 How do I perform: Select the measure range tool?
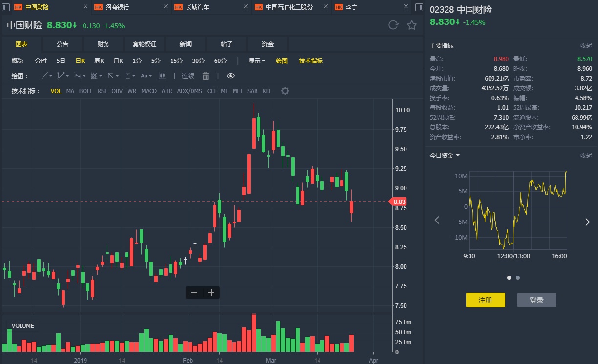pos(128,76)
